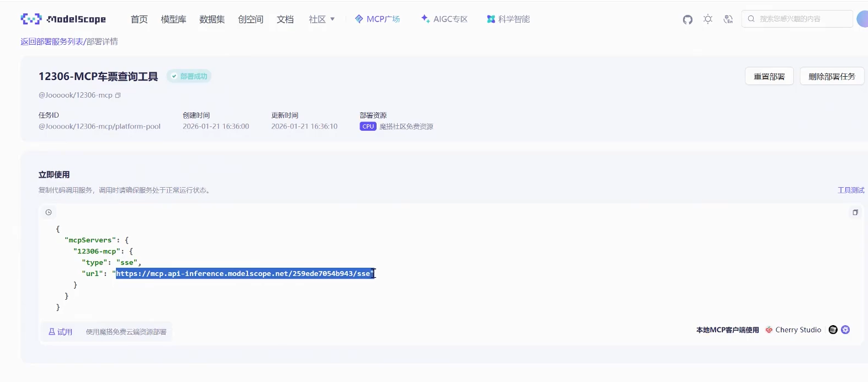Click the 部署成功 status badge
This screenshot has width=868, height=382.
pos(189,76)
